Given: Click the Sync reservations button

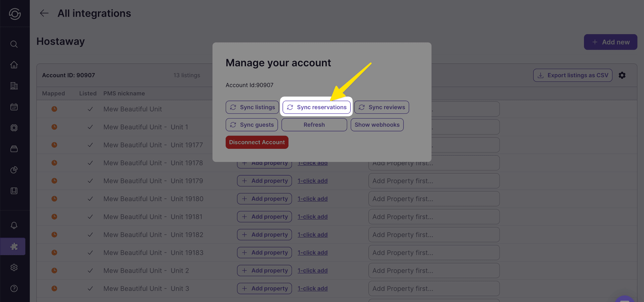Looking at the screenshot, I should point(316,107).
